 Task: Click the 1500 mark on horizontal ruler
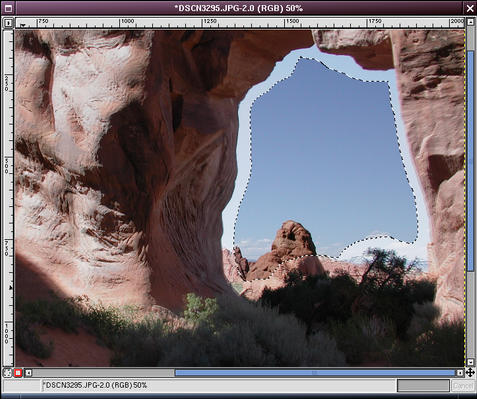pyautogui.click(x=292, y=21)
